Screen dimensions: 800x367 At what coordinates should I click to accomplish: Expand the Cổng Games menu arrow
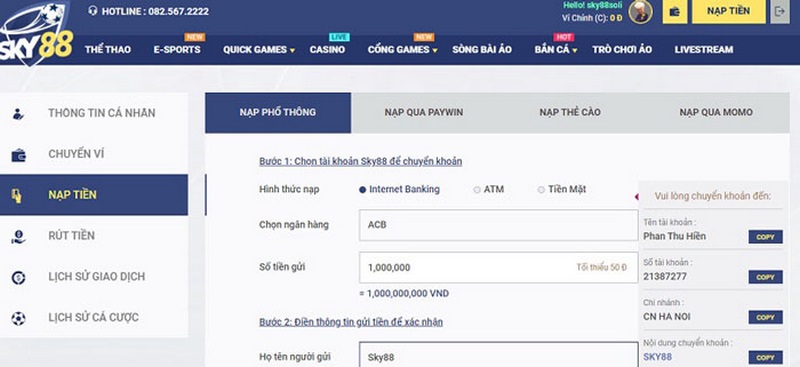pyautogui.click(x=435, y=51)
